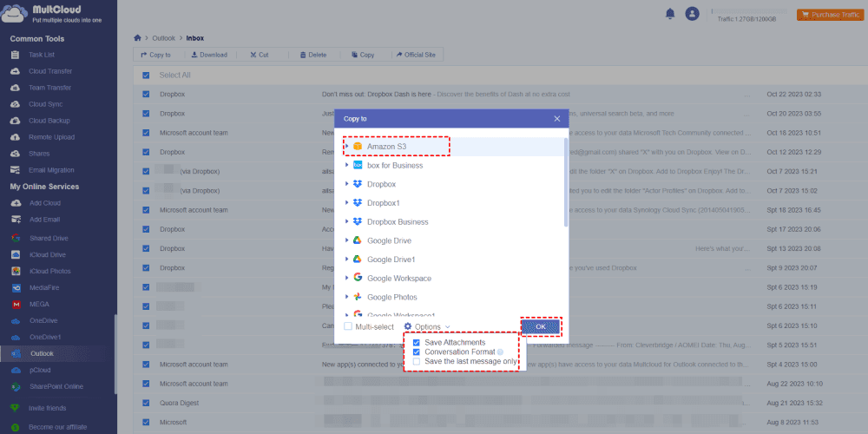Open the user account avatar icon
This screenshot has width=868, height=434.
click(692, 14)
